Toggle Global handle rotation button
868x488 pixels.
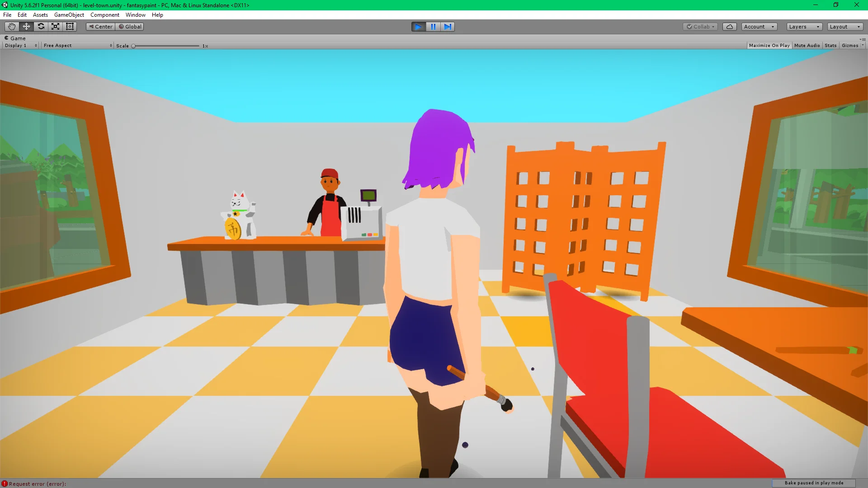point(130,27)
